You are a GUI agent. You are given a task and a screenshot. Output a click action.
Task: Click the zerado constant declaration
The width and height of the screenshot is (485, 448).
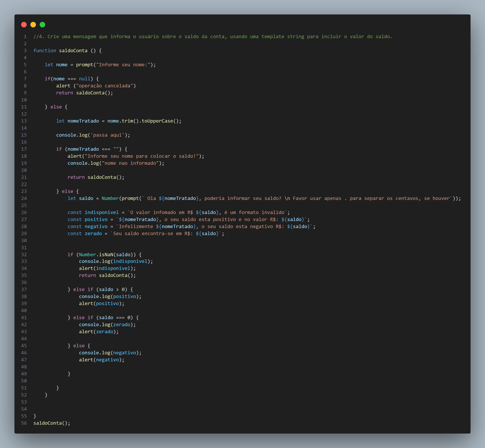[x=93, y=233]
